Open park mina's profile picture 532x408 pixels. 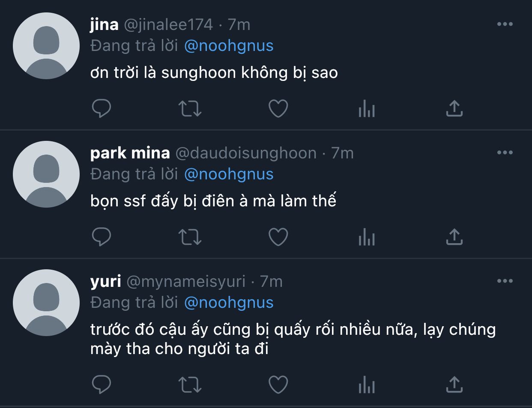click(46, 174)
